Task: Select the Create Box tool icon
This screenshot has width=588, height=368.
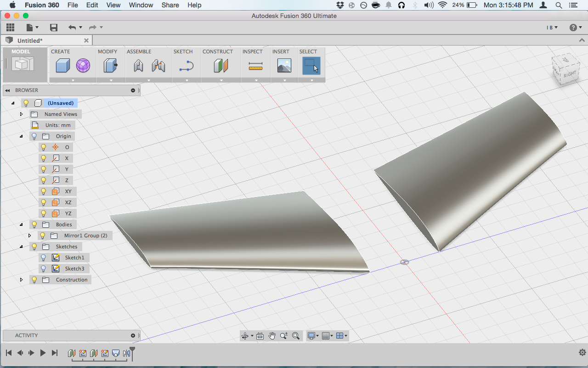Action: [62, 66]
